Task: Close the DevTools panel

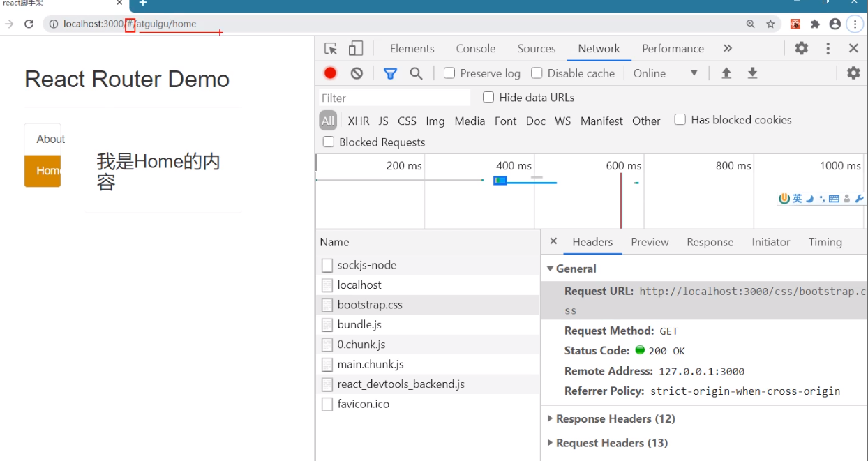Action: click(853, 48)
